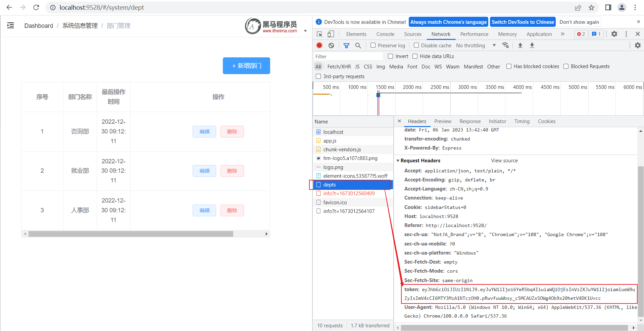Stop recording network log with the red record icon

pyautogui.click(x=319, y=45)
